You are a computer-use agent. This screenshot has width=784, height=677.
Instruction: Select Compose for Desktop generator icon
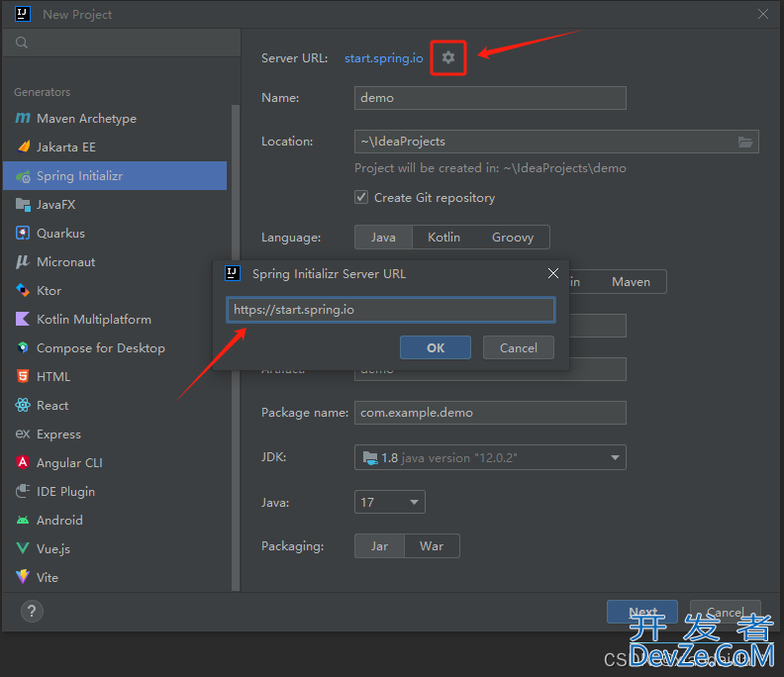click(x=23, y=347)
